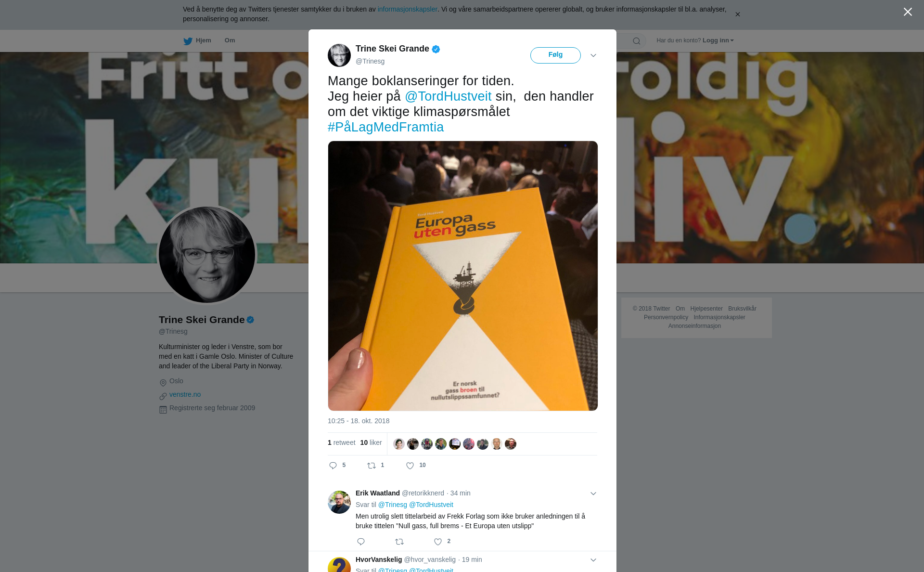Visit the venstre.no profile link

(185, 394)
